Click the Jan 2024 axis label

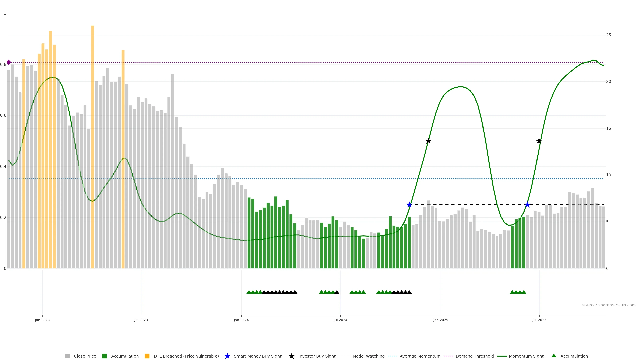pyautogui.click(x=241, y=320)
